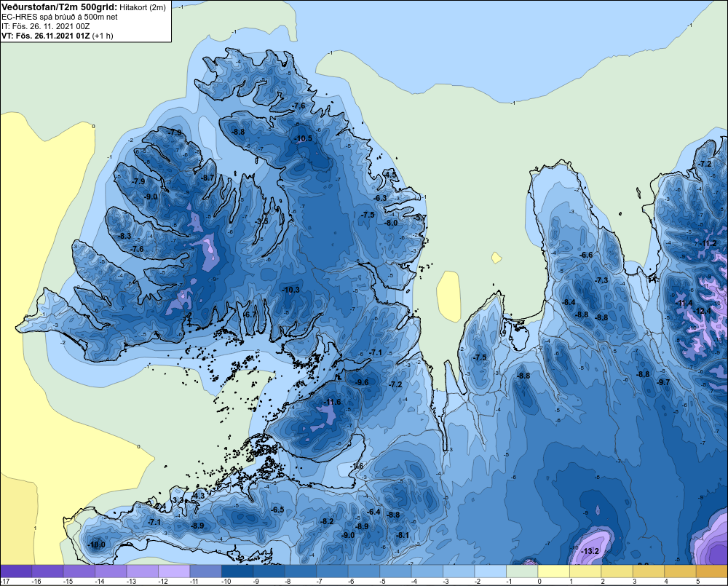728x586 pixels.
Task: Click the "IT: Fös. 26. 11. 2021 00Z" line
Action: click(x=45, y=26)
